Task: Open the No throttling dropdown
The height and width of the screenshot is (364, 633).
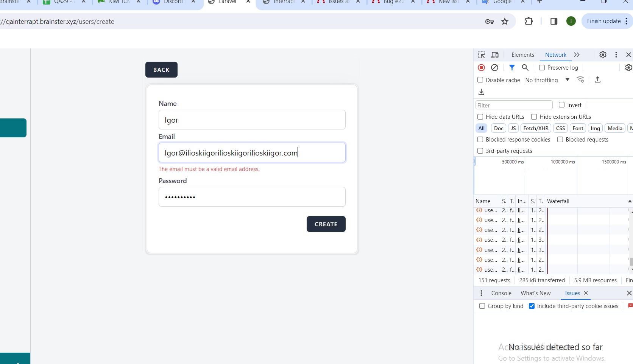Action: click(x=547, y=80)
